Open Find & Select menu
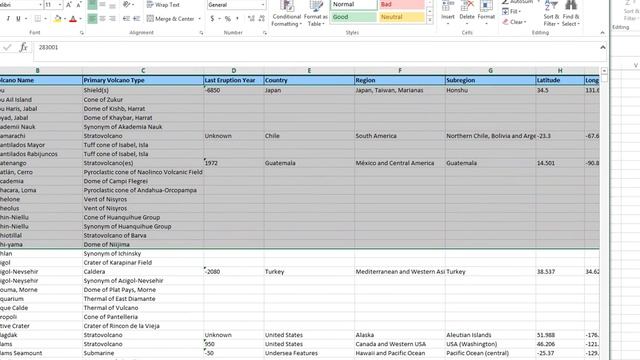 (571, 14)
